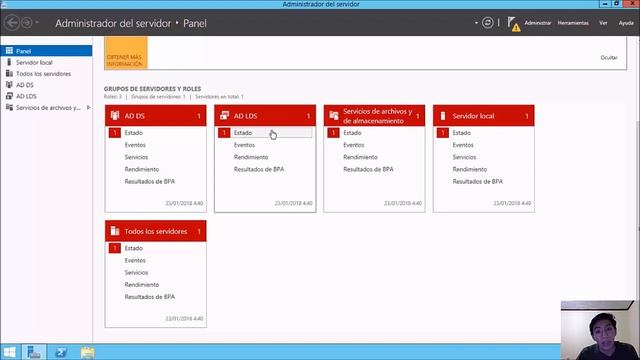The width and height of the screenshot is (640, 360).
Task: Click Servicios in the Servidor local tile
Action: click(464, 157)
